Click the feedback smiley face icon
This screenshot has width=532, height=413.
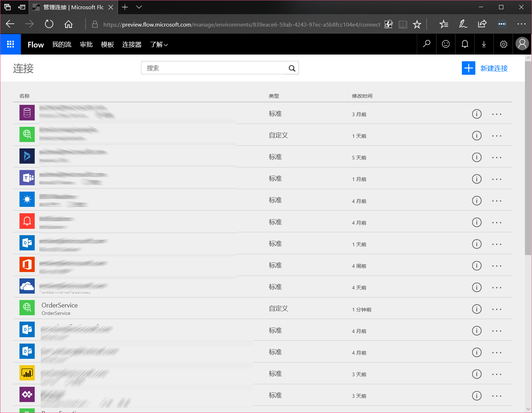[446, 44]
